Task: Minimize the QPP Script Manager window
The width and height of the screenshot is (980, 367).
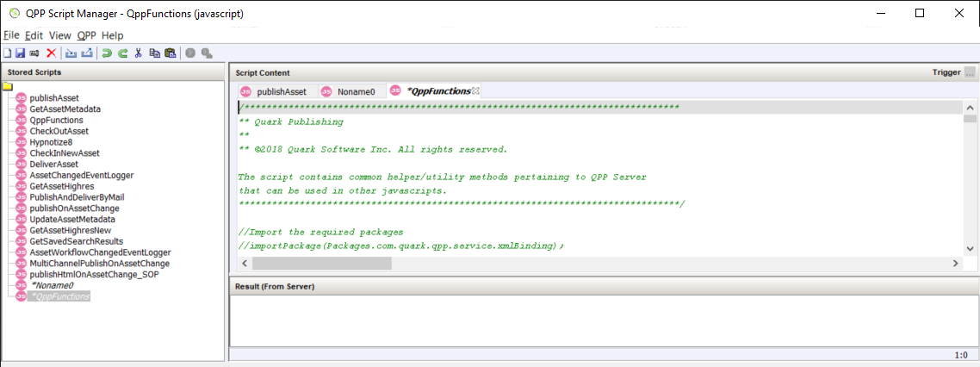Action: point(881,13)
